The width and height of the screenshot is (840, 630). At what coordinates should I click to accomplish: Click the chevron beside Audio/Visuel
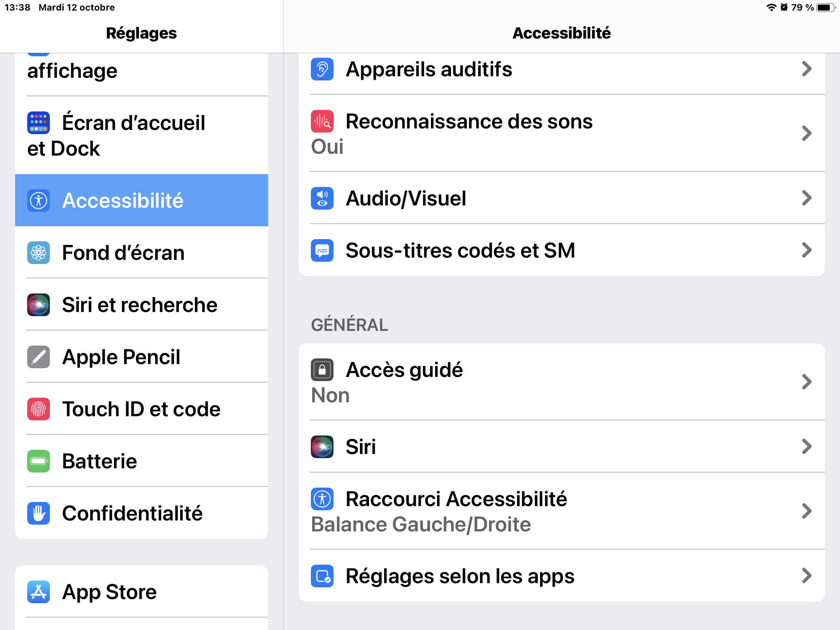click(x=807, y=198)
